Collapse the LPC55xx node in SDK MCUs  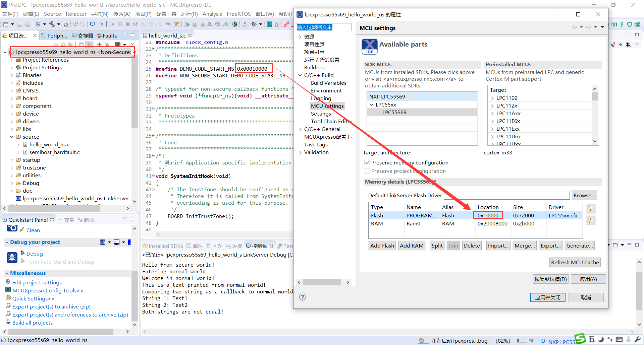click(x=372, y=105)
